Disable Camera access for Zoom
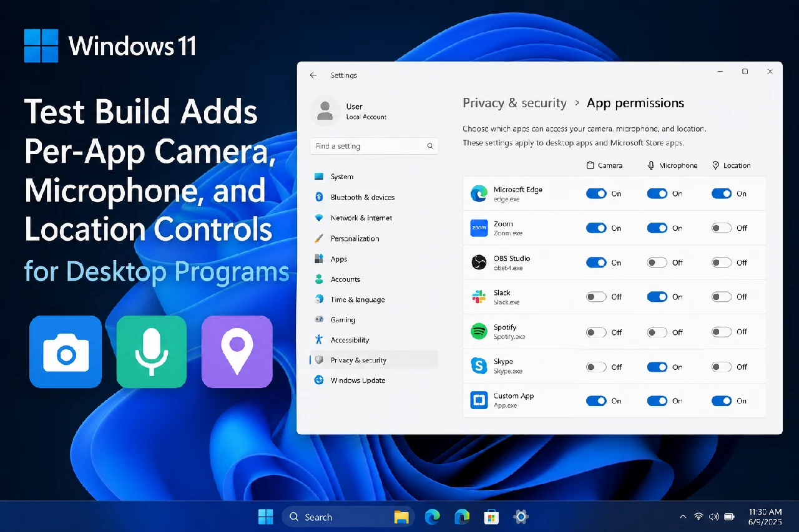 pos(596,228)
